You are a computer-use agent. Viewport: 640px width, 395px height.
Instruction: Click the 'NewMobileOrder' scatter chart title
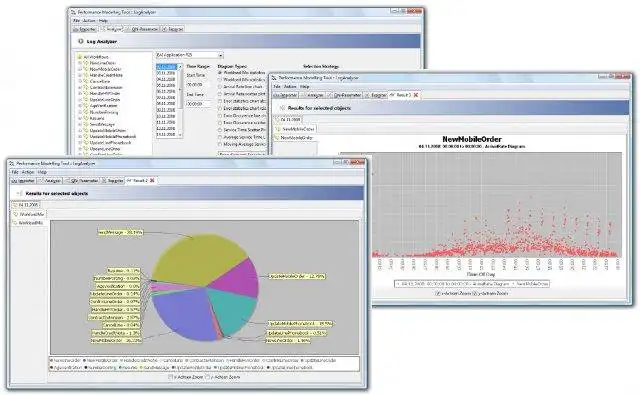click(x=472, y=139)
